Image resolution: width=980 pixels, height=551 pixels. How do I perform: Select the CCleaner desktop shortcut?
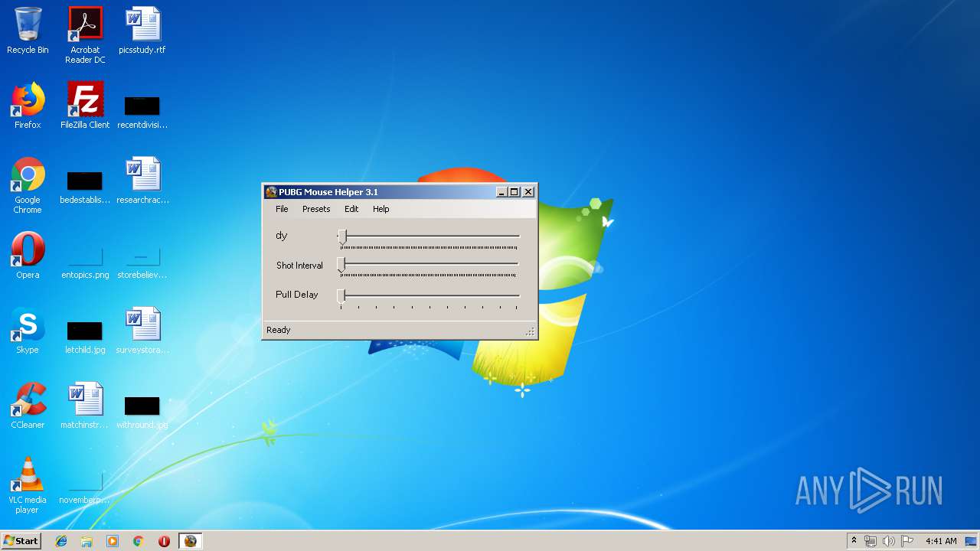[x=28, y=406]
